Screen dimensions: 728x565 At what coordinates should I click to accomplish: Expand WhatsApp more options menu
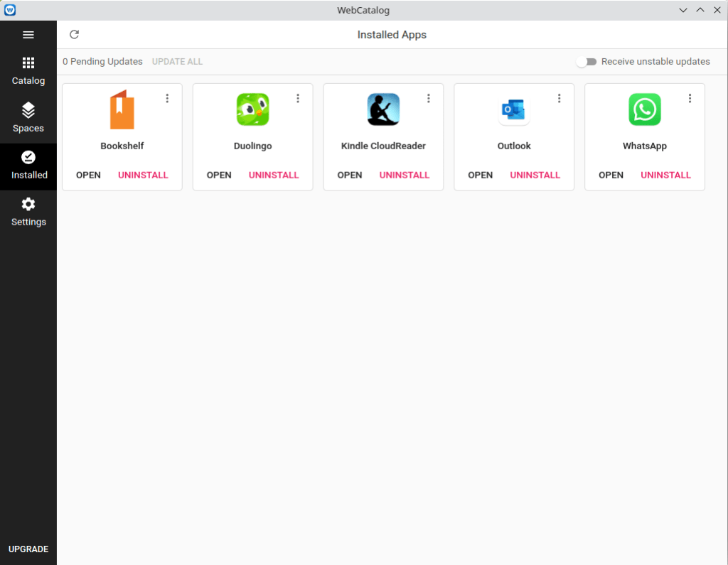pos(690,99)
